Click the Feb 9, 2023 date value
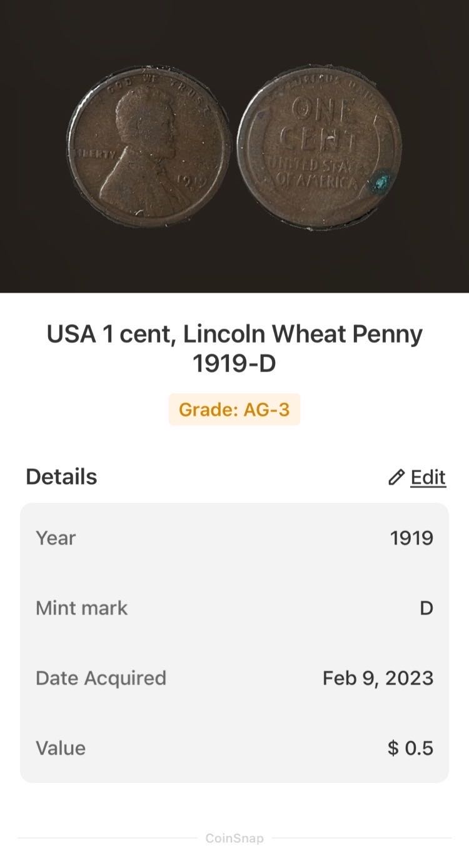The height and width of the screenshot is (868, 469). coord(378,678)
